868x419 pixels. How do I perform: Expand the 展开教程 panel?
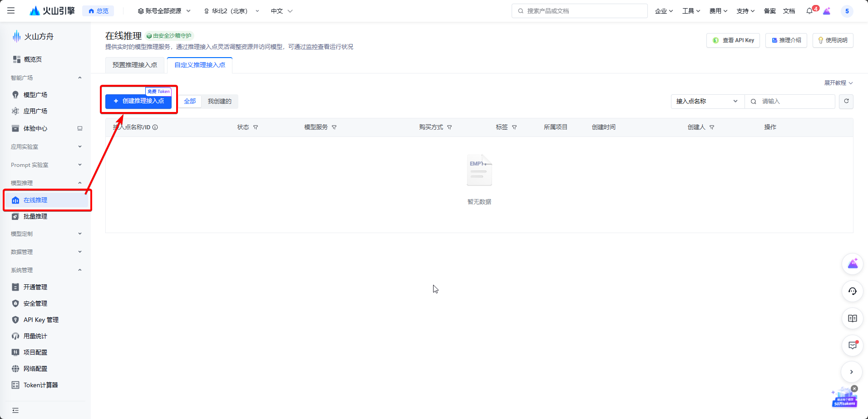[x=837, y=83]
